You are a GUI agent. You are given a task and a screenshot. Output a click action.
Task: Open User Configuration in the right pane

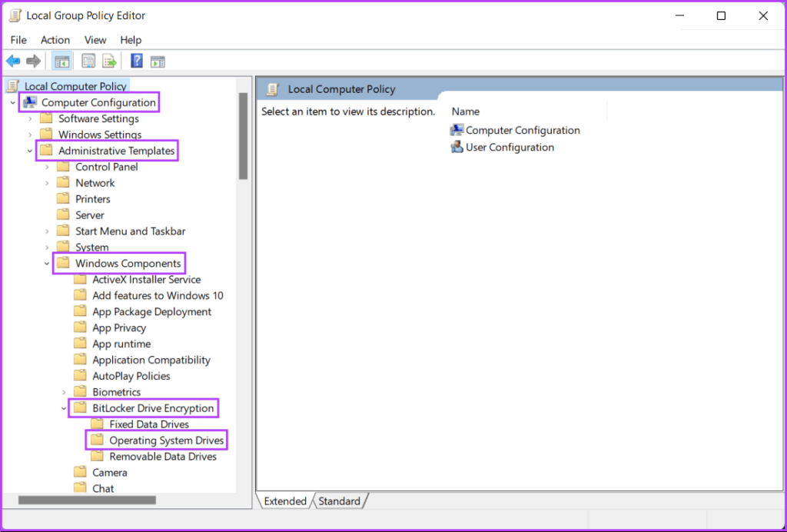click(509, 148)
